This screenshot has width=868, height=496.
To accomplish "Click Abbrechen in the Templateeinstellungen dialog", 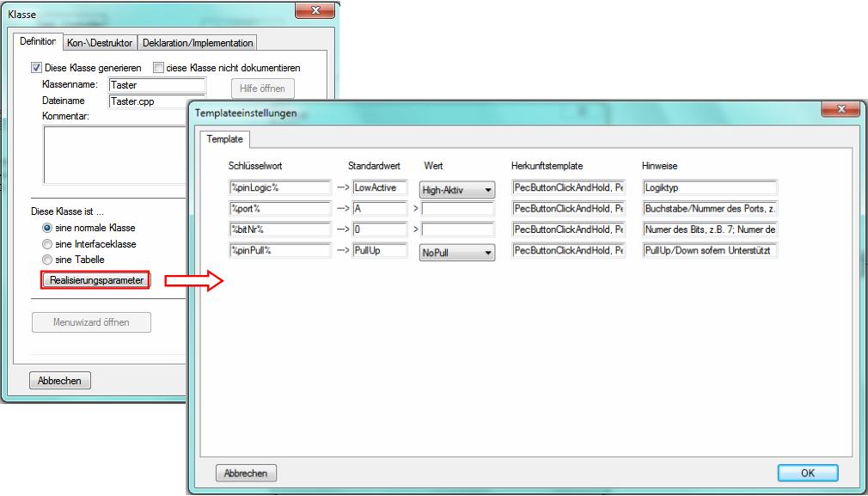I will pyautogui.click(x=246, y=473).
